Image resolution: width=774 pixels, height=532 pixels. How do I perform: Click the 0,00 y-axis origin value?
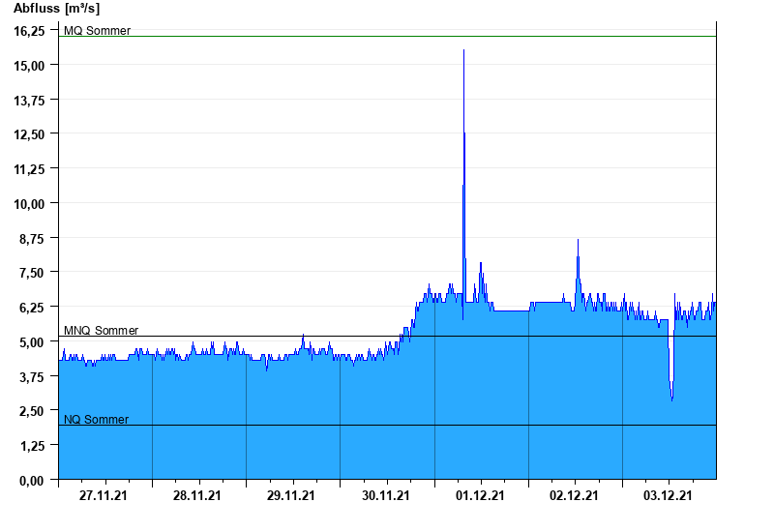click(31, 480)
